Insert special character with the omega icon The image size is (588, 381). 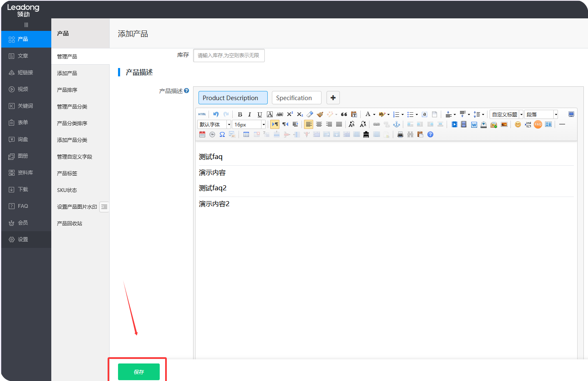[222, 134]
